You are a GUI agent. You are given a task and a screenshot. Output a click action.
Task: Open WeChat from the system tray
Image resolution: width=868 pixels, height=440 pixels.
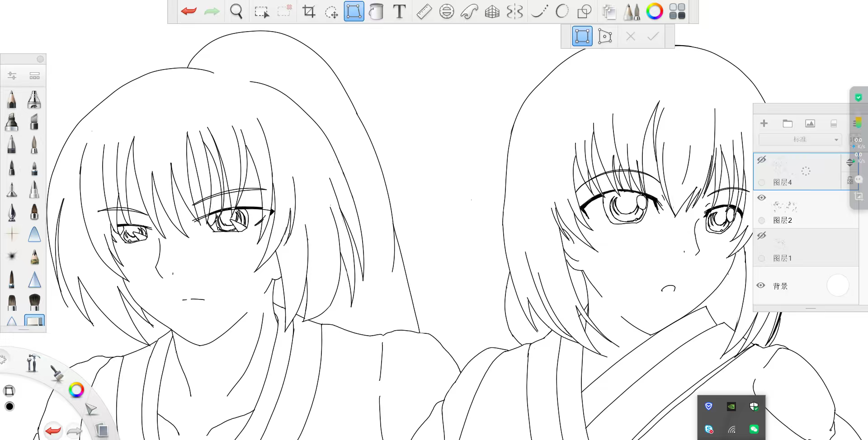[x=754, y=429]
